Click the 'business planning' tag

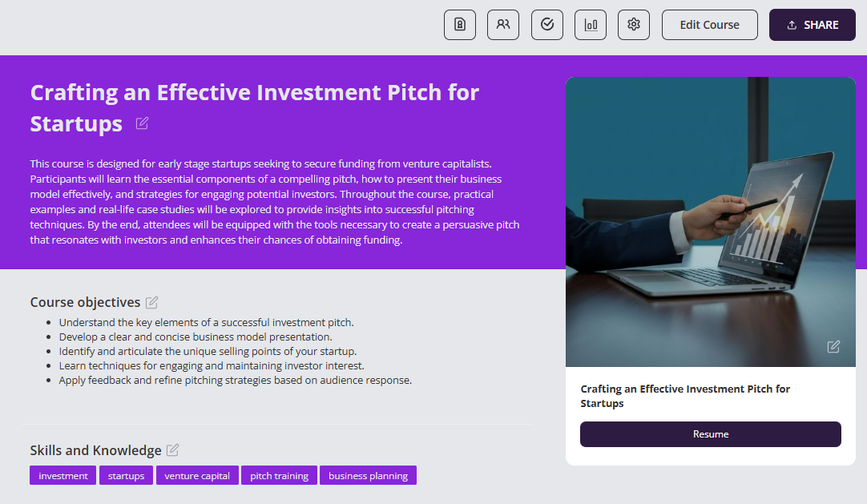[368, 476]
